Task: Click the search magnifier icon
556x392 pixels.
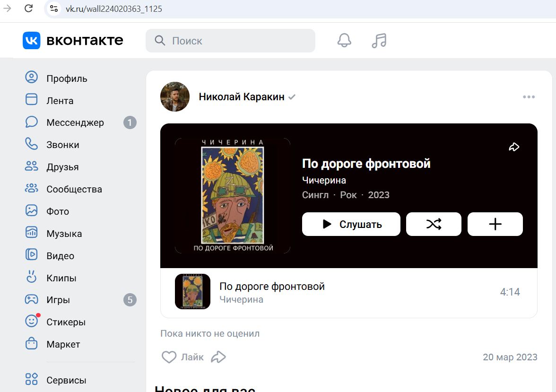Action: [x=160, y=41]
